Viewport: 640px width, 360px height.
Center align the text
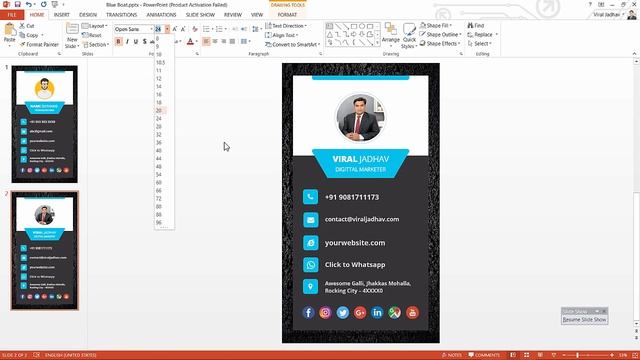[x=215, y=41]
